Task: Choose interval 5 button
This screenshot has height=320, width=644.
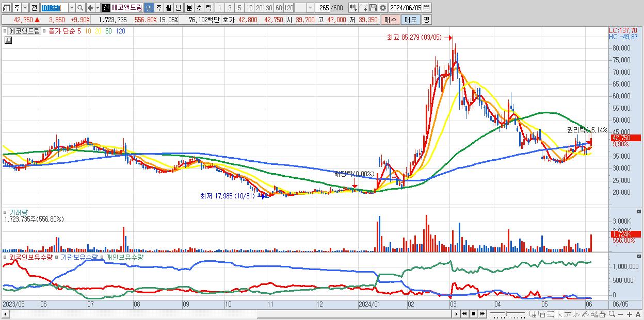Action: (x=239, y=8)
